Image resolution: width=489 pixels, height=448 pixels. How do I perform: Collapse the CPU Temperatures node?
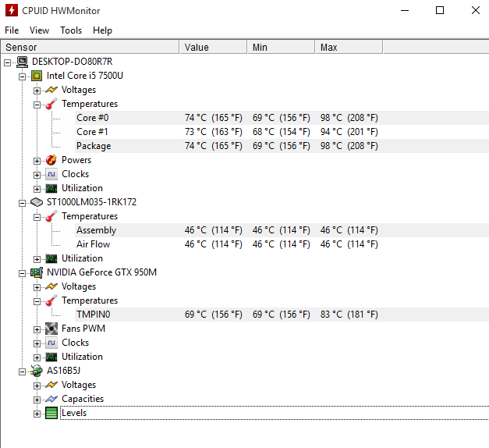pos(37,105)
